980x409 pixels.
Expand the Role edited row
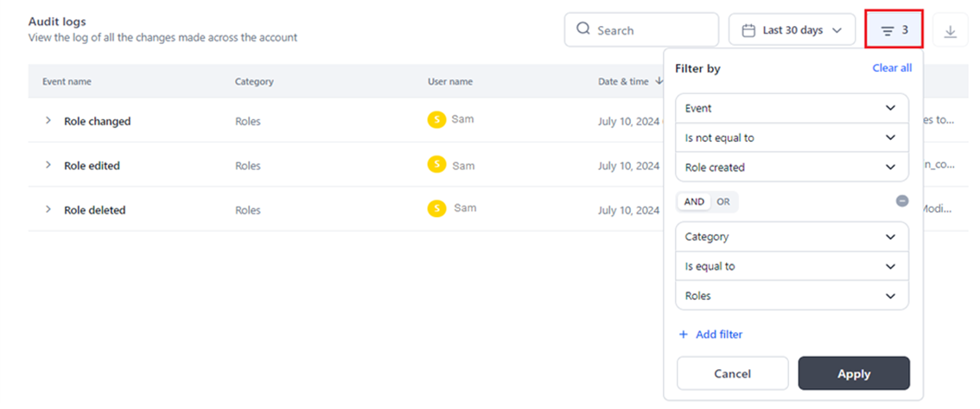48,165
